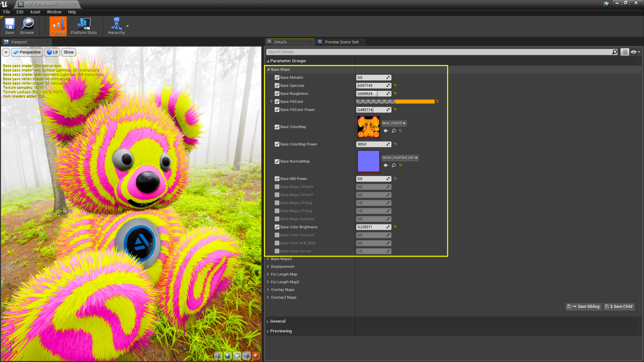Preview the material on a cylinder mesh

point(218,356)
